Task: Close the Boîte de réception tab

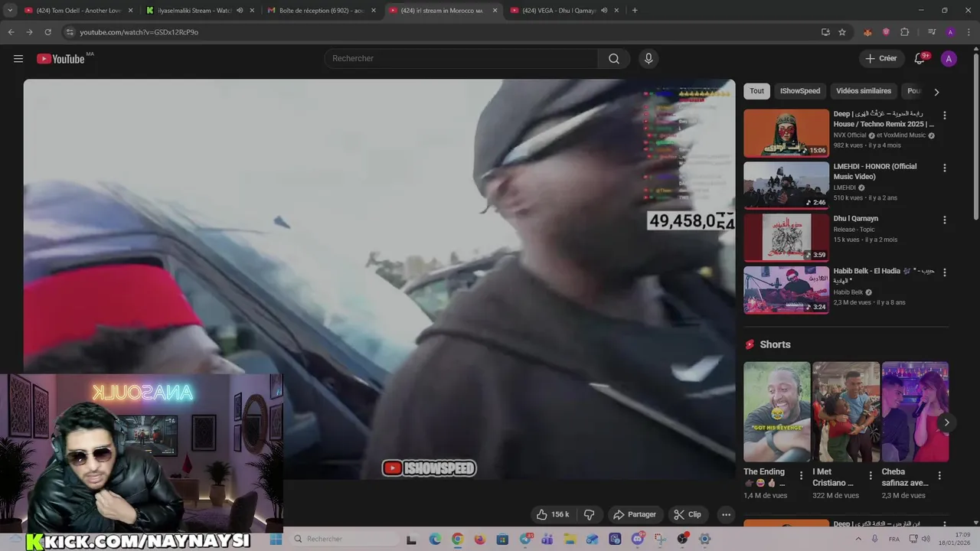Action: [374, 11]
